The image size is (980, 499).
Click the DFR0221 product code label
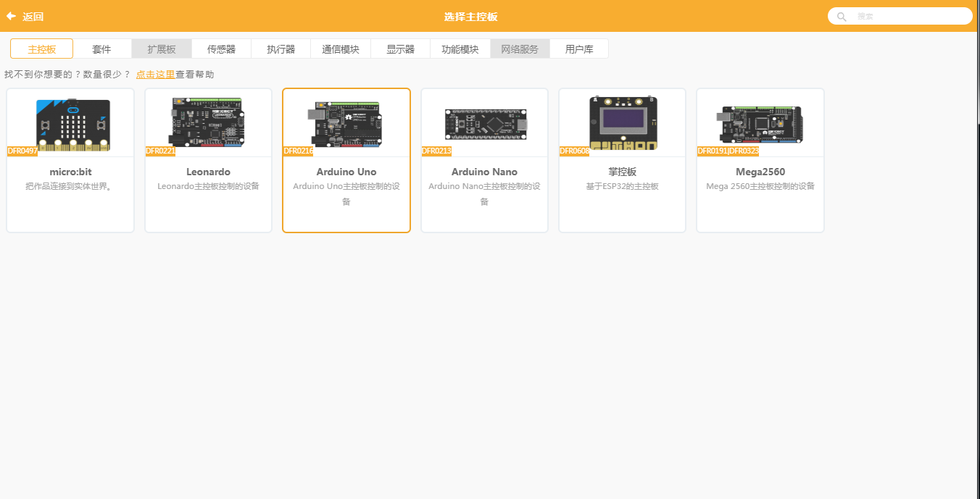pyautogui.click(x=160, y=151)
